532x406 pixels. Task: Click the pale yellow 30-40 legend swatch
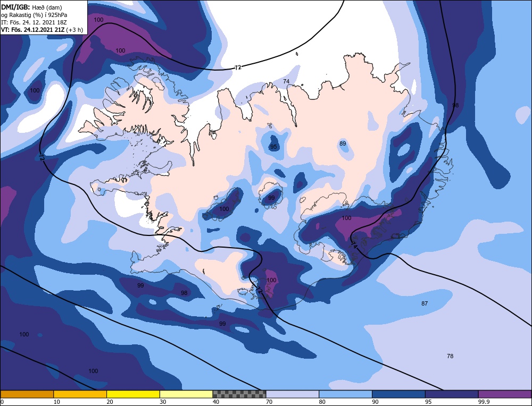coord(186,394)
